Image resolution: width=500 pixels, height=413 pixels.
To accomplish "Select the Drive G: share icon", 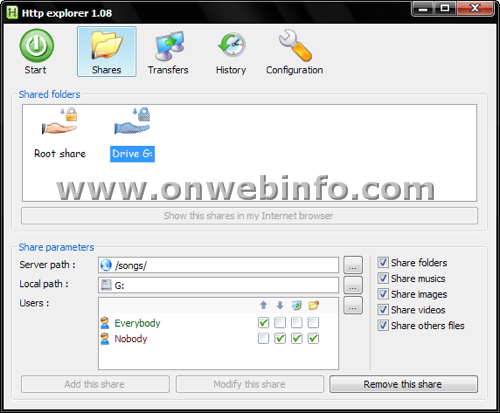I will (x=132, y=121).
